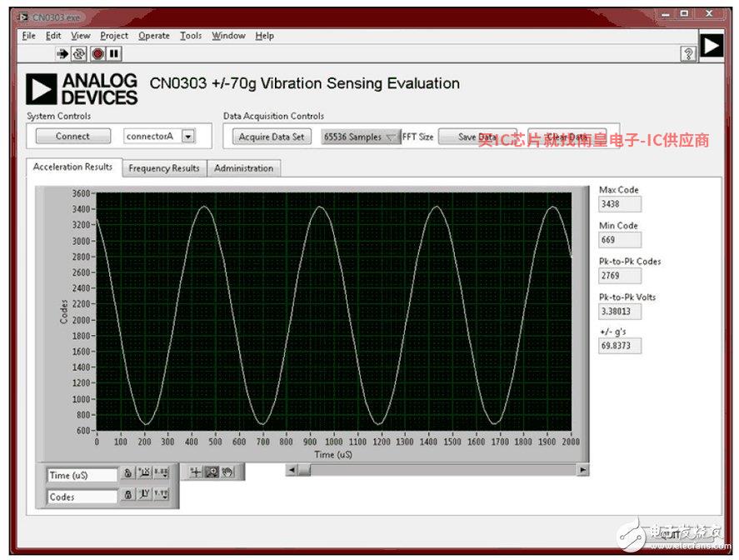
Task: Click the Pause toolbar icon
Action: [x=114, y=53]
